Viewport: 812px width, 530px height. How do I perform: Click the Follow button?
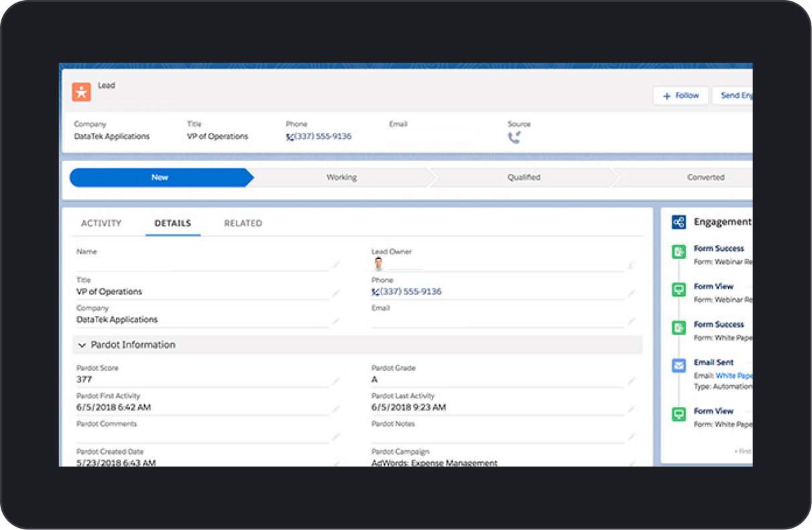click(x=680, y=95)
